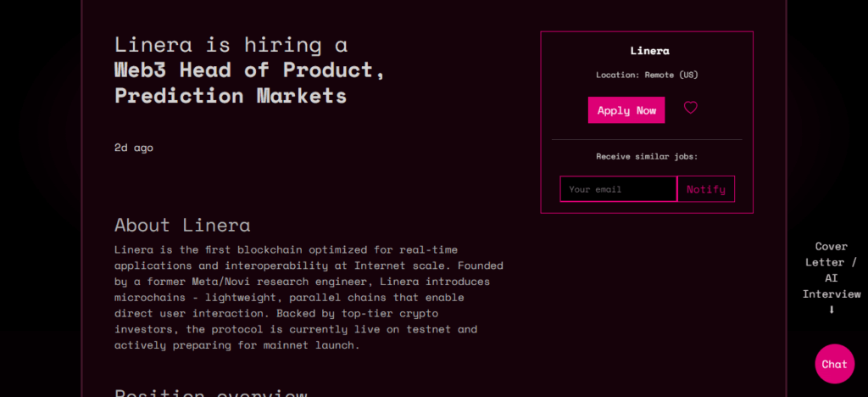Click the Location: Remote (US) text
868x397 pixels.
point(647,75)
